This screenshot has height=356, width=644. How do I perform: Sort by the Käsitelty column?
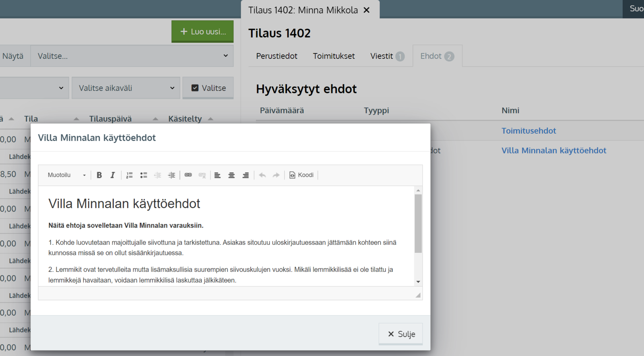click(x=185, y=119)
